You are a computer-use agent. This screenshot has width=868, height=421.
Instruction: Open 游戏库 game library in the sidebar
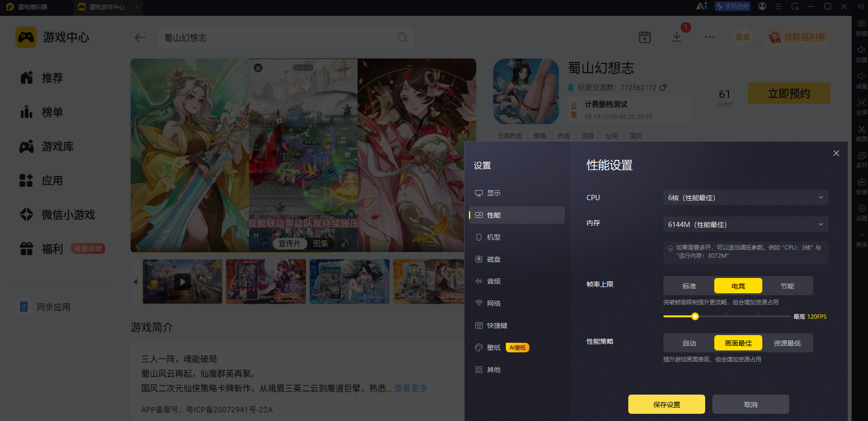[x=47, y=146]
